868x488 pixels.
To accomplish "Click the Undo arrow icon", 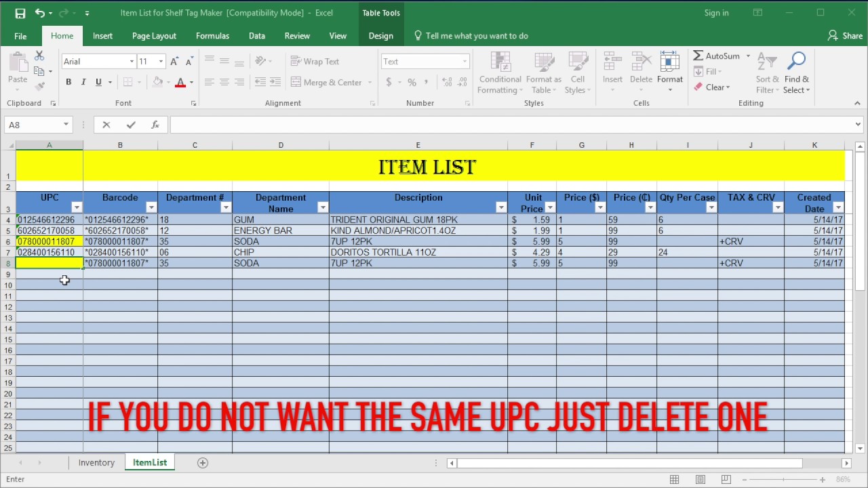I will click(x=39, y=13).
